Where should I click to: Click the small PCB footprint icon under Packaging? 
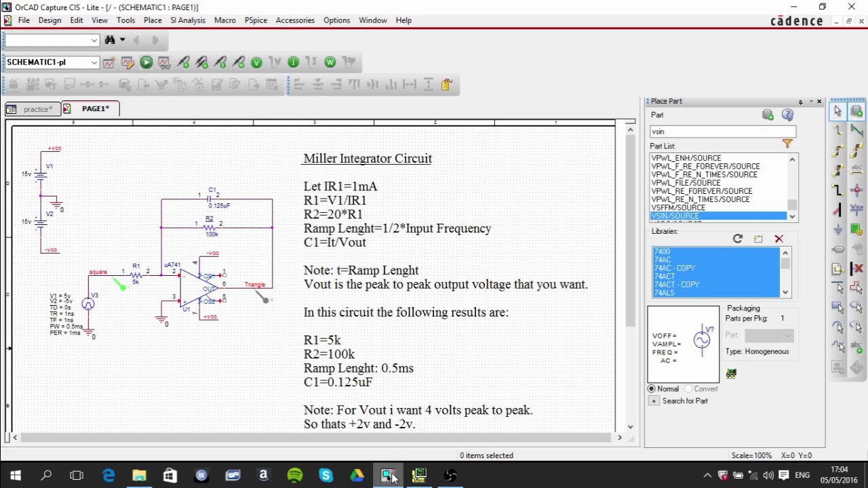pos(731,373)
